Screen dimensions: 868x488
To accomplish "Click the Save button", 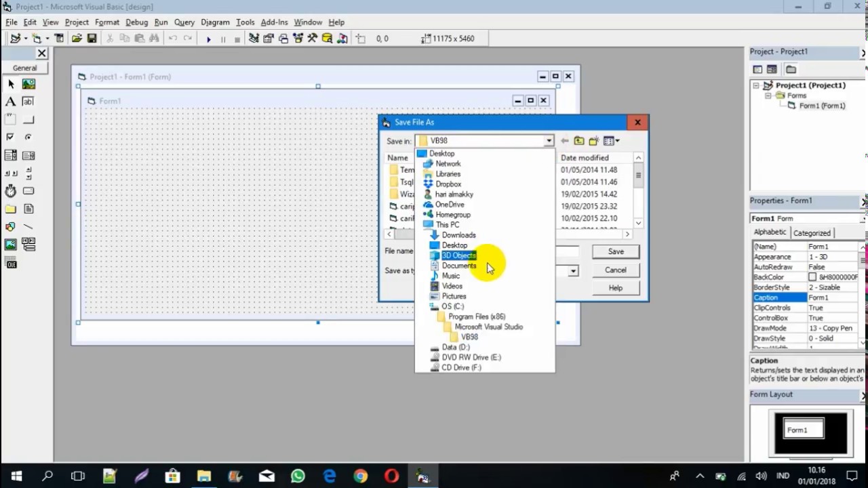I will coord(616,251).
